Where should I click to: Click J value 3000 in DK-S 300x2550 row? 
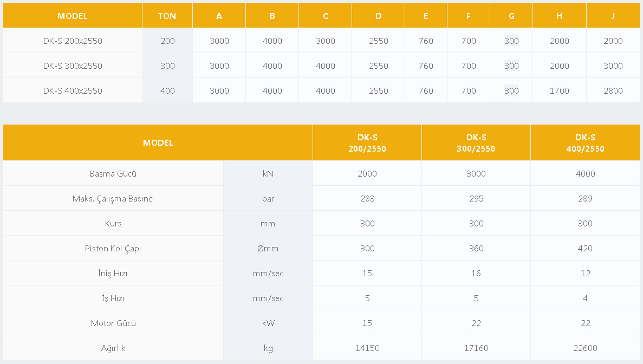613,66
